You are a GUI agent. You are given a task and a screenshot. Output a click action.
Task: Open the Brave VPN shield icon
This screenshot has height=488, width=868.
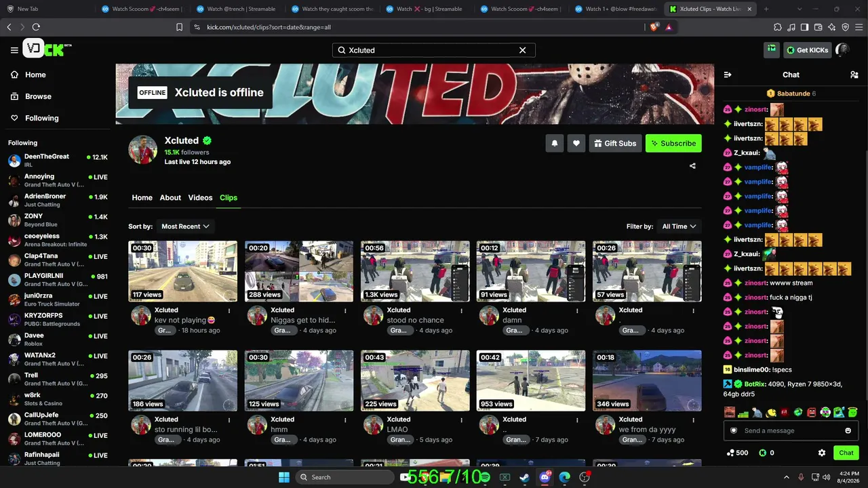point(845,27)
